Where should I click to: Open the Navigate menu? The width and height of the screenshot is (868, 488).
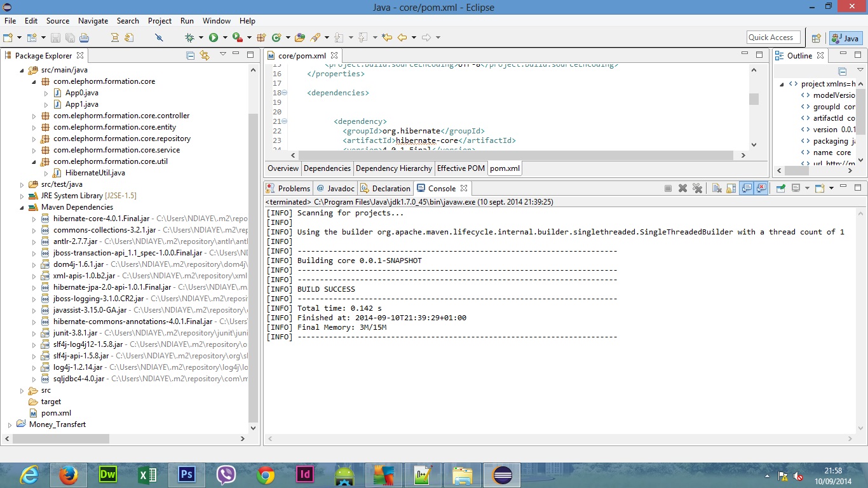[x=93, y=21]
